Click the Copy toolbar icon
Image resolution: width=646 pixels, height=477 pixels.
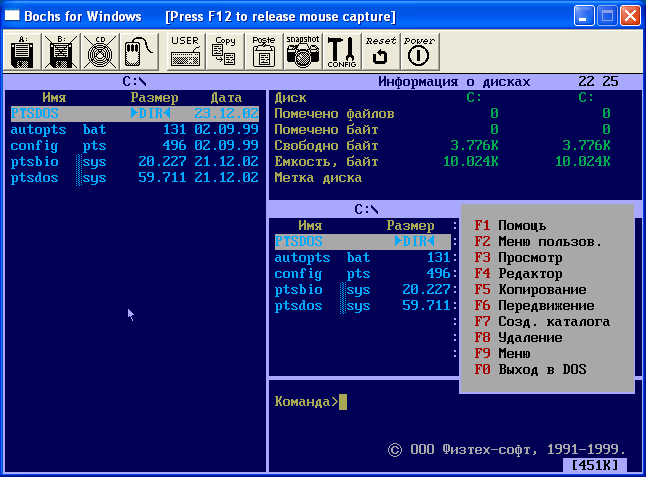[x=225, y=52]
